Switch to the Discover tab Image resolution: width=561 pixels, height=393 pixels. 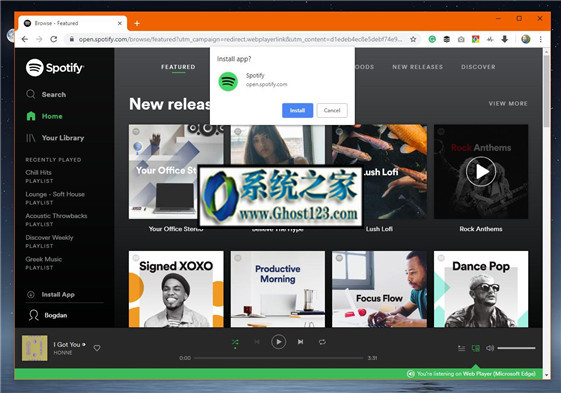(x=478, y=67)
